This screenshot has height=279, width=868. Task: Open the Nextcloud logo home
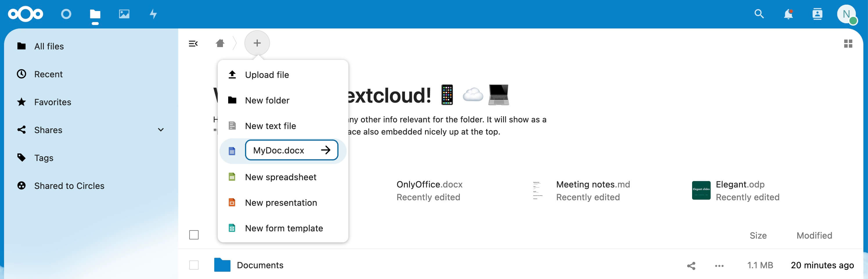[26, 14]
